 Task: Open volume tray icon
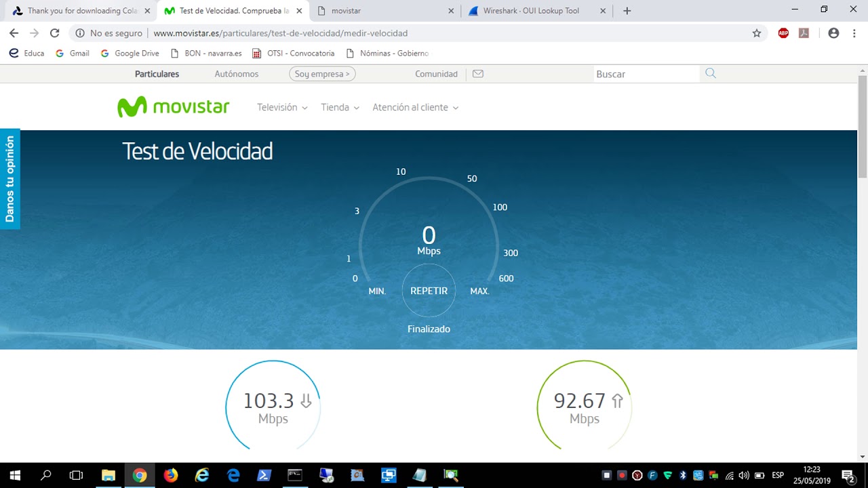click(744, 475)
